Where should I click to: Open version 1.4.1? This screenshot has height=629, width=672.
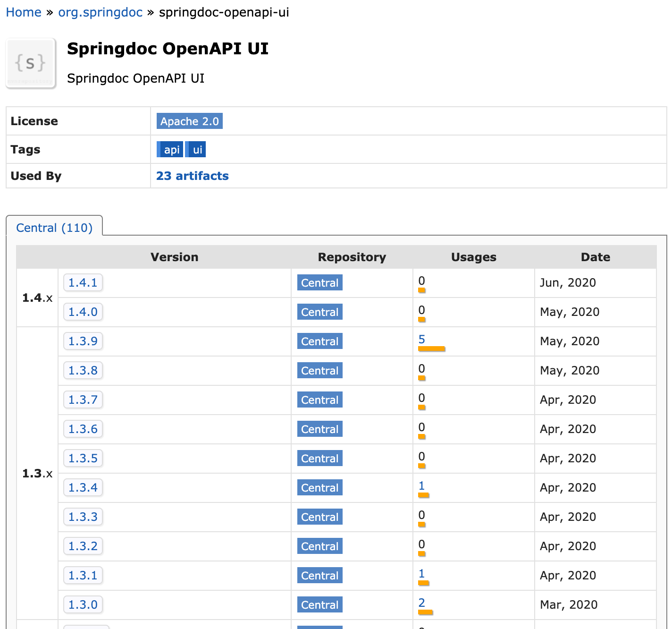point(83,283)
